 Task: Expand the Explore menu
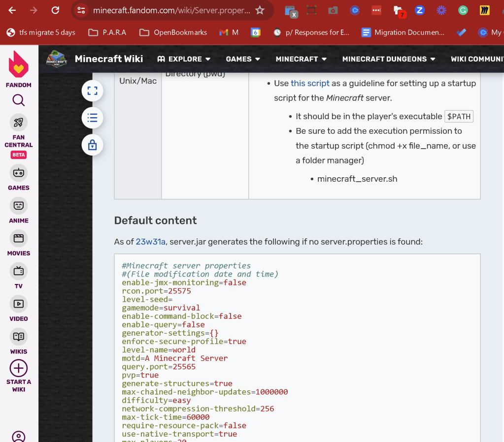[x=184, y=59]
